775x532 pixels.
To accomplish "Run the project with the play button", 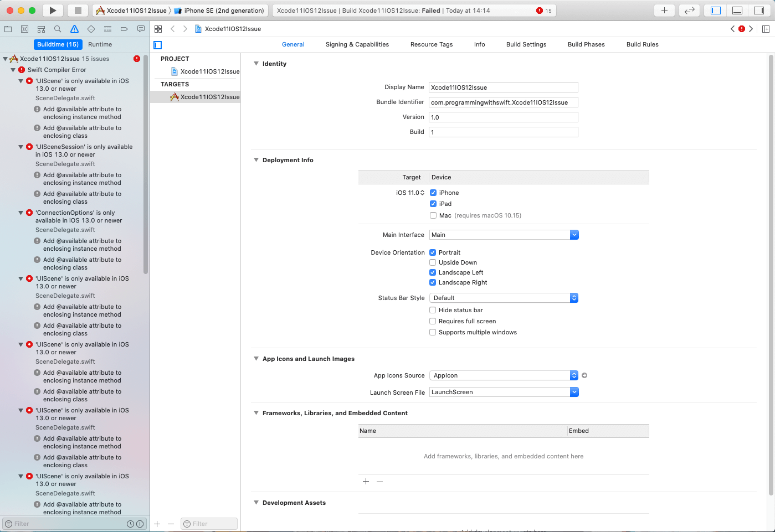I will (x=53, y=11).
